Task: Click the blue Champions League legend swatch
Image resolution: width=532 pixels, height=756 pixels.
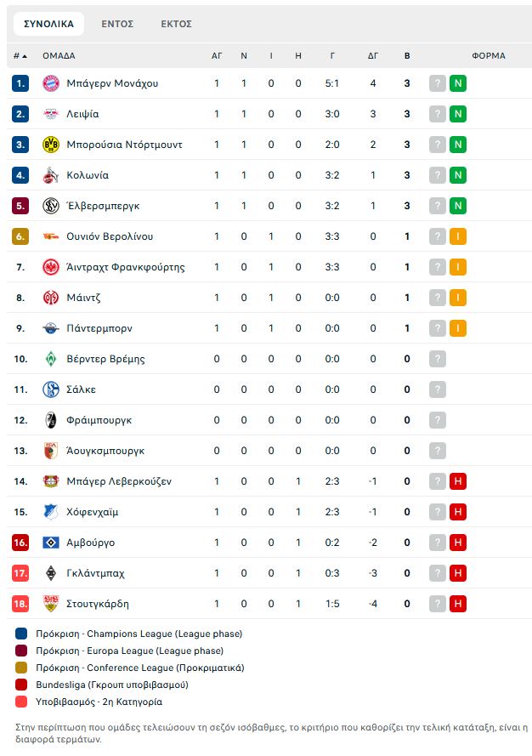Action: [21, 634]
